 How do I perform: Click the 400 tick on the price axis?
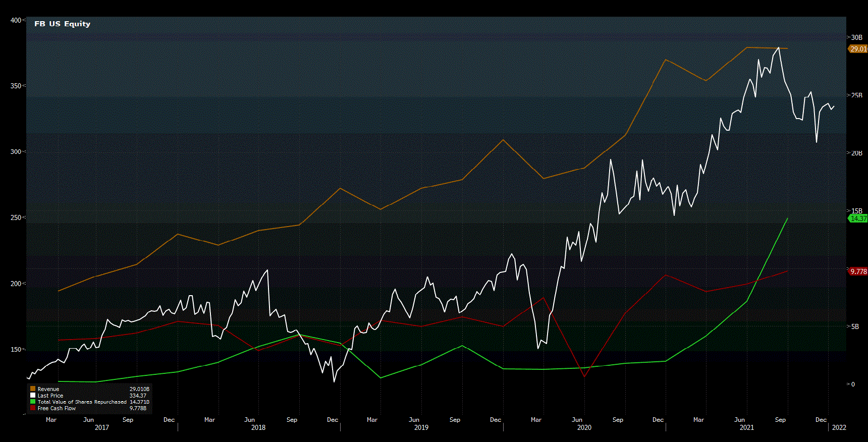(16, 20)
